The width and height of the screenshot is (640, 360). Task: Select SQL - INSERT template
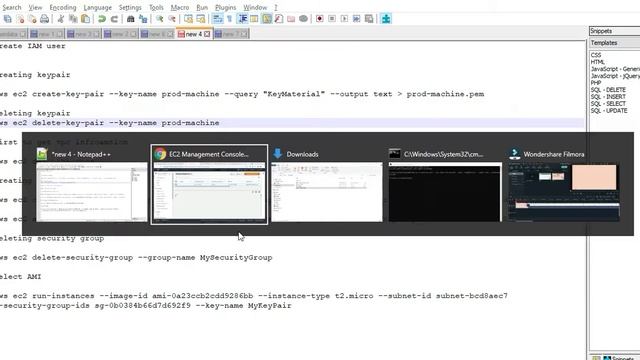pos(608,96)
